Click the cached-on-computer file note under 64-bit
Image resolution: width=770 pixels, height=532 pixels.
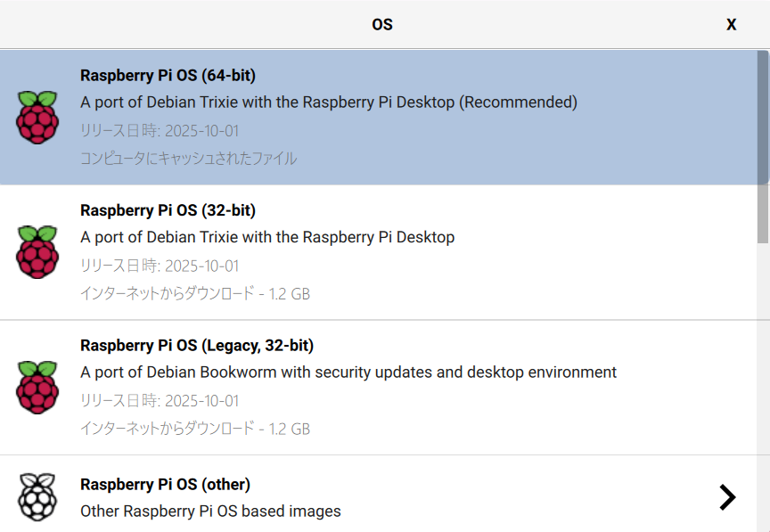188,159
